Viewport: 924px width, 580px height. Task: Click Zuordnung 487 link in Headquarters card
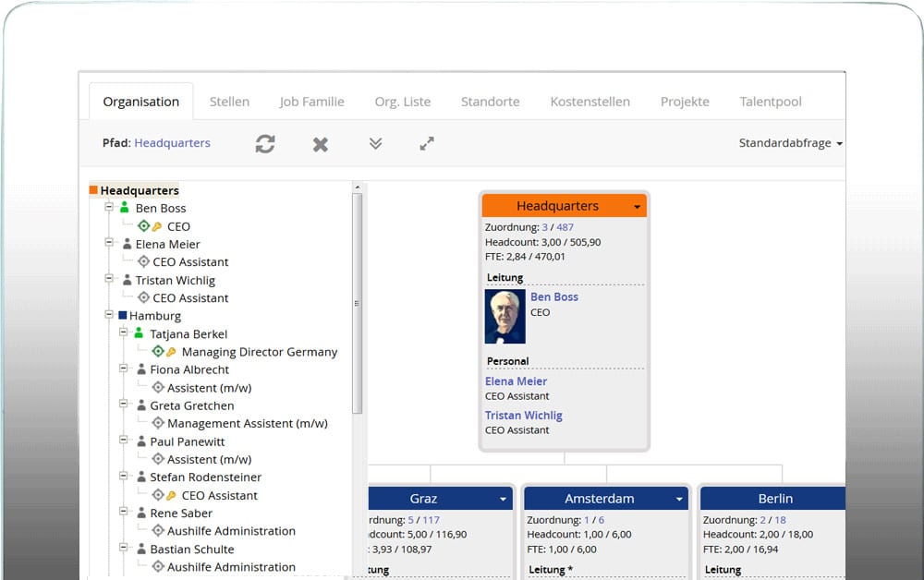point(565,226)
